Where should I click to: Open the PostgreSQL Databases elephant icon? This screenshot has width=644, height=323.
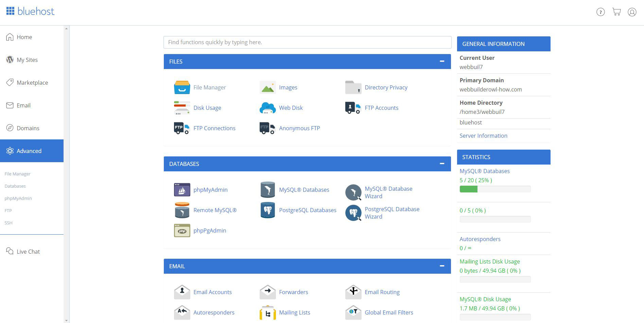[x=267, y=210]
